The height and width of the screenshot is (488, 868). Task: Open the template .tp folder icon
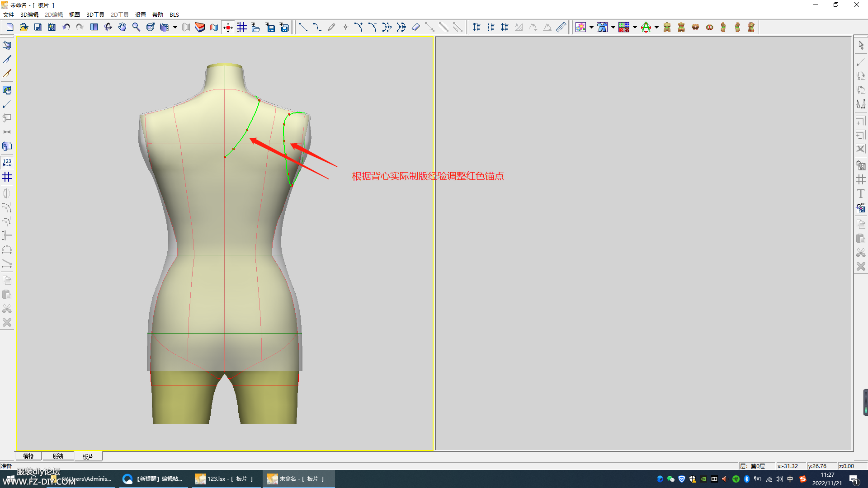[256, 28]
